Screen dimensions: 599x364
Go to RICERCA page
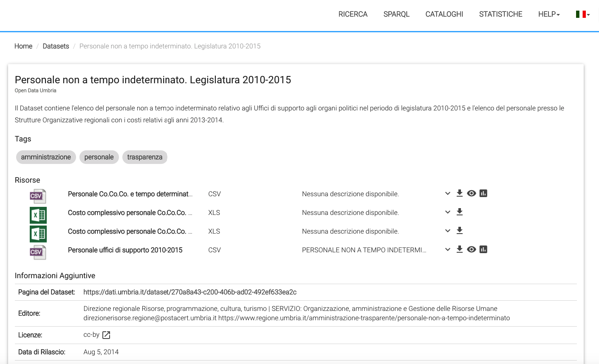click(353, 14)
